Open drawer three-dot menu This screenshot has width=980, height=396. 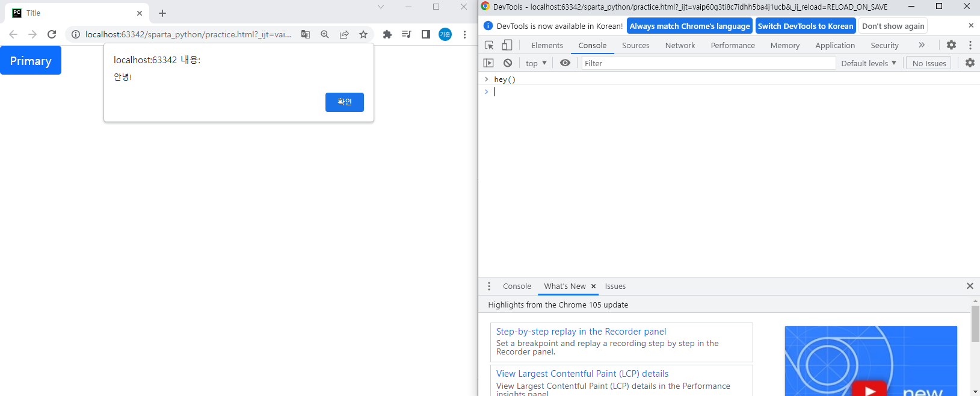489,286
